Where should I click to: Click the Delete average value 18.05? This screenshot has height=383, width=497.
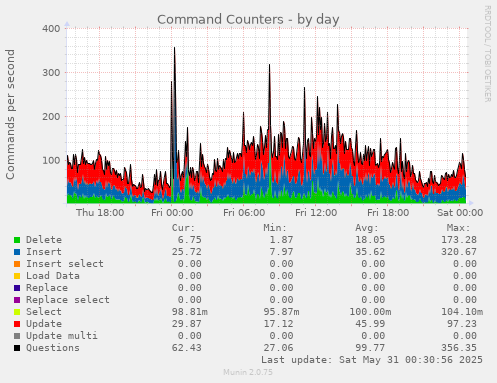370,240
